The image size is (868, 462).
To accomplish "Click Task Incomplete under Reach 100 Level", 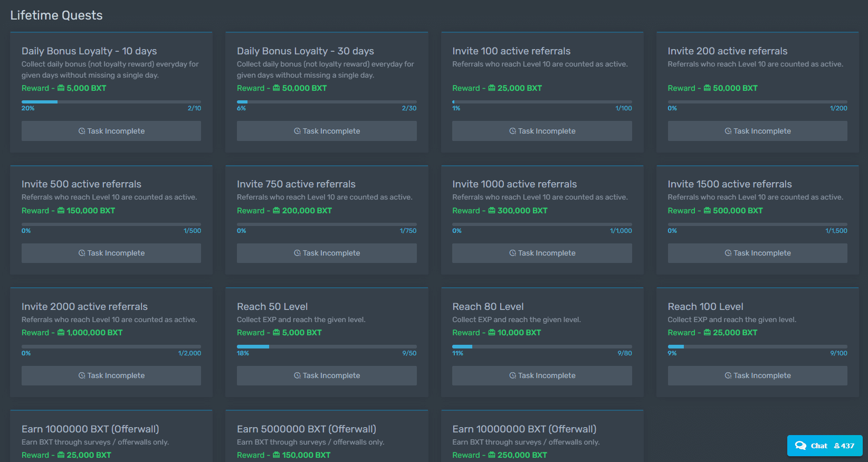I will 758,375.
